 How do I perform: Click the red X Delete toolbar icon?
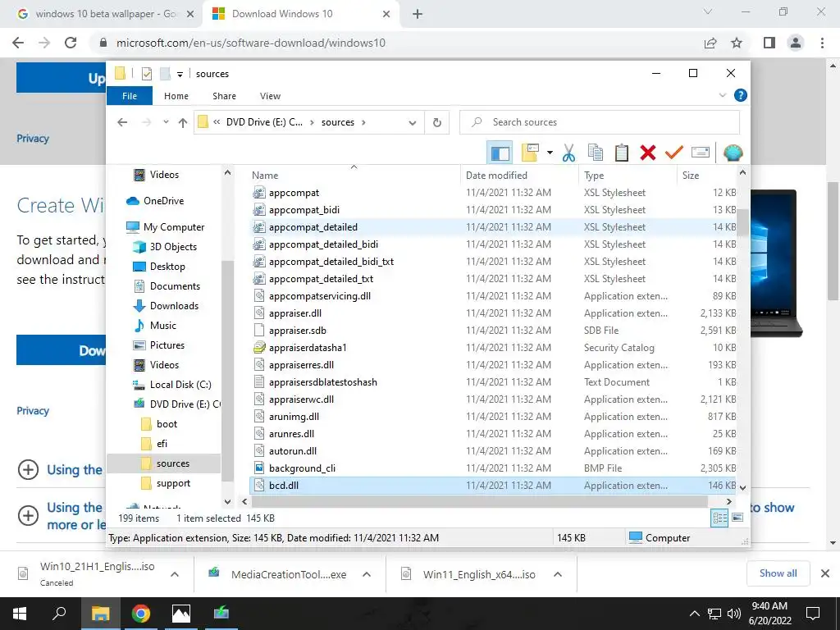point(648,153)
